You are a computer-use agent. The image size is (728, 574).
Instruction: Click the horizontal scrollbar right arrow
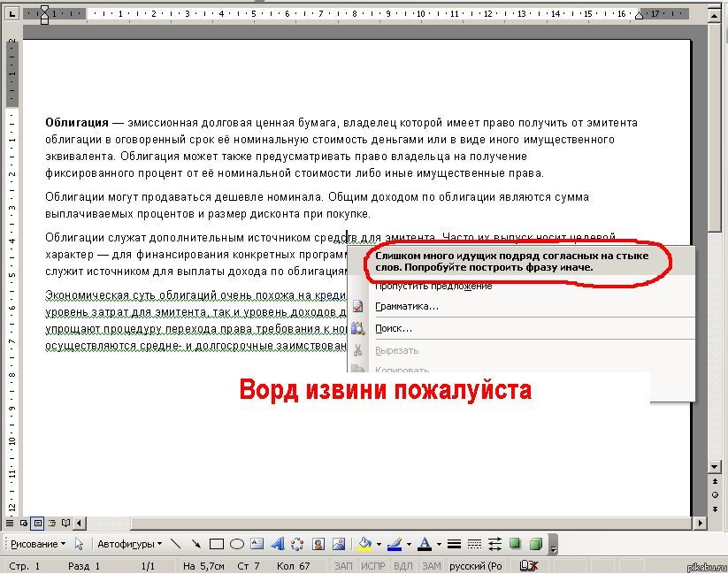click(x=701, y=524)
